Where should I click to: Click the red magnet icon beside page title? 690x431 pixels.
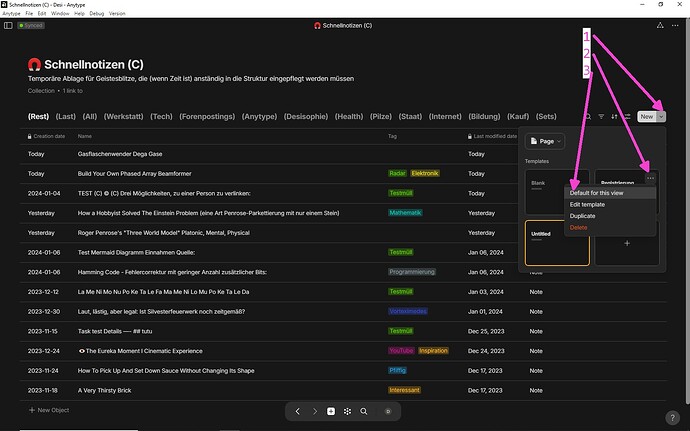tap(34, 65)
